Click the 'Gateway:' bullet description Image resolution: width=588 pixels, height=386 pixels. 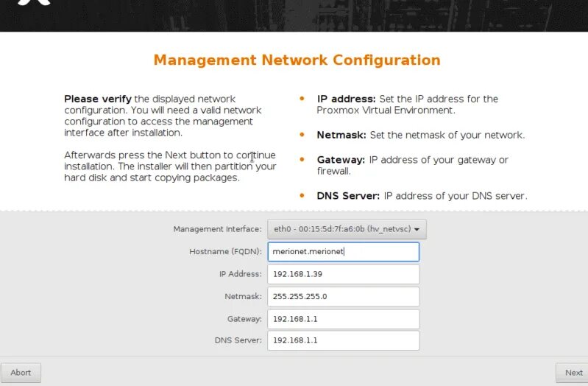(413, 165)
